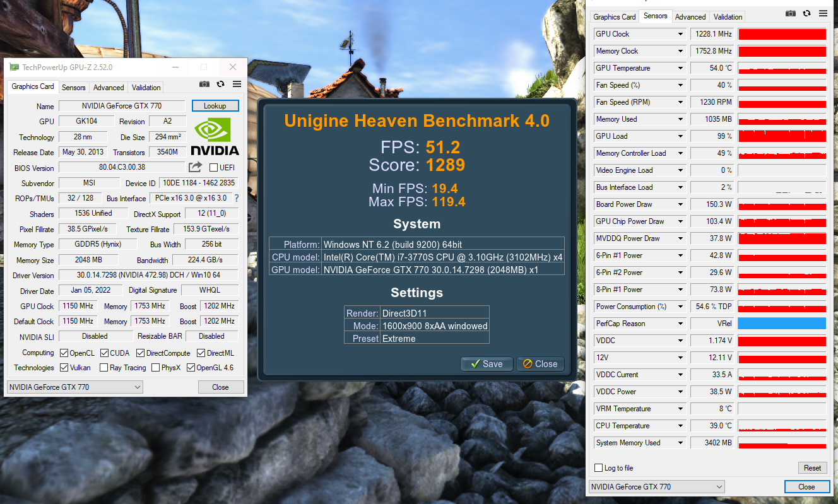The width and height of the screenshot is (838, 504).
Task: Open the Memory Controller Load sensor dropdown
Action: coord(680,153)
